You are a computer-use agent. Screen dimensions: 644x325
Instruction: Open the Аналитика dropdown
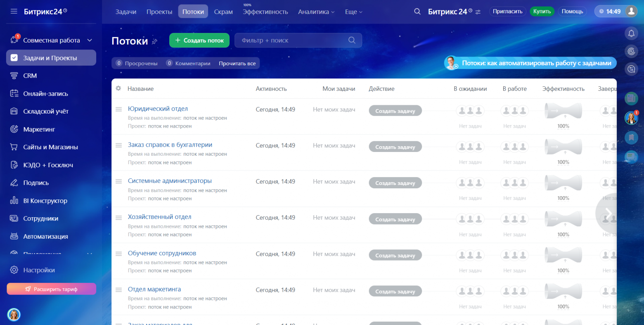click(316, 12)
